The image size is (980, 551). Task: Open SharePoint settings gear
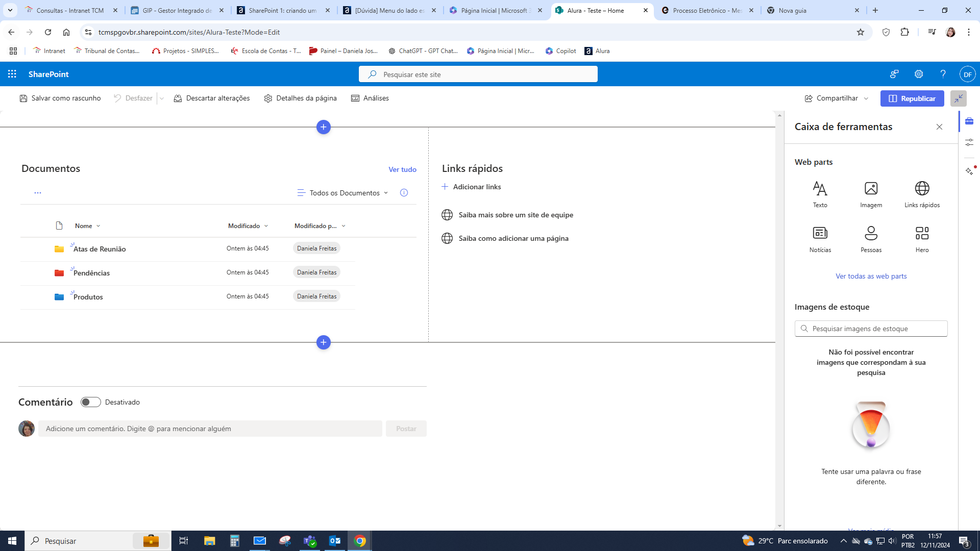(919, 74)
